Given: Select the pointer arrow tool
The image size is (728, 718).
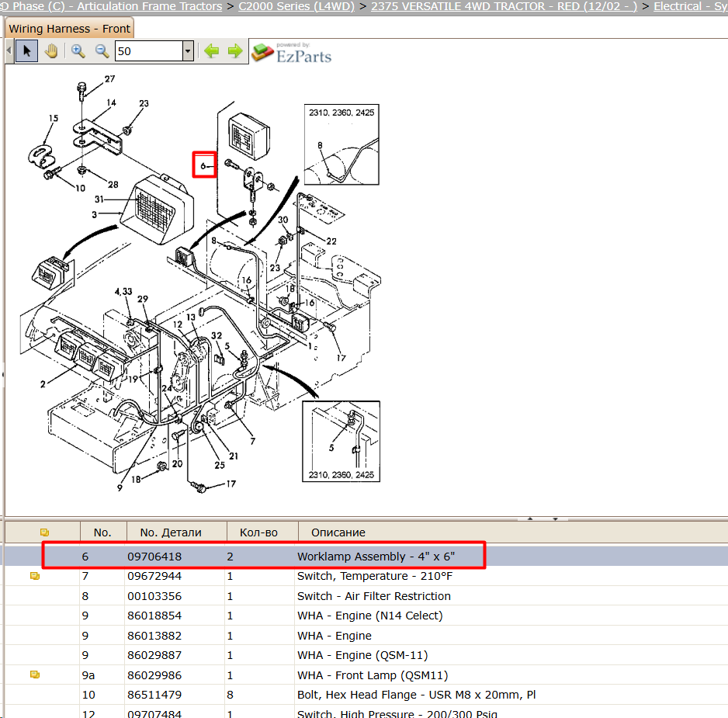Looking at the screenshot, I should pyautogui.click(x=27, y=50).
